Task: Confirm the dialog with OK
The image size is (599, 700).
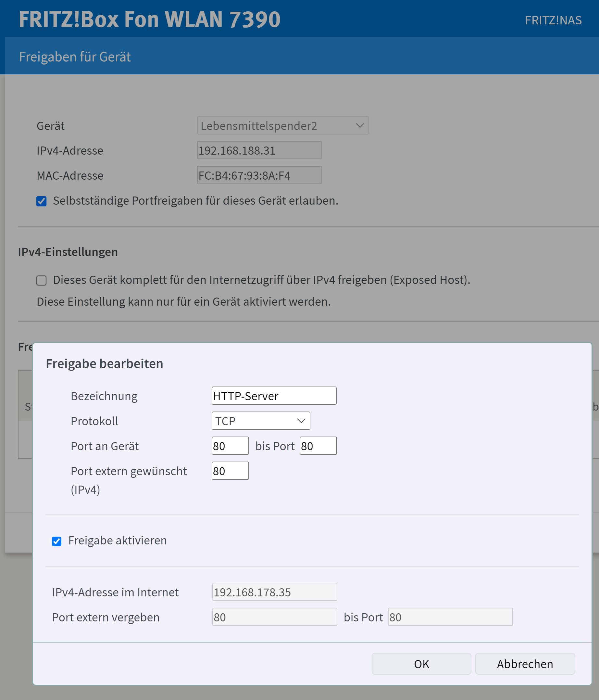Action: click(421, 664)
